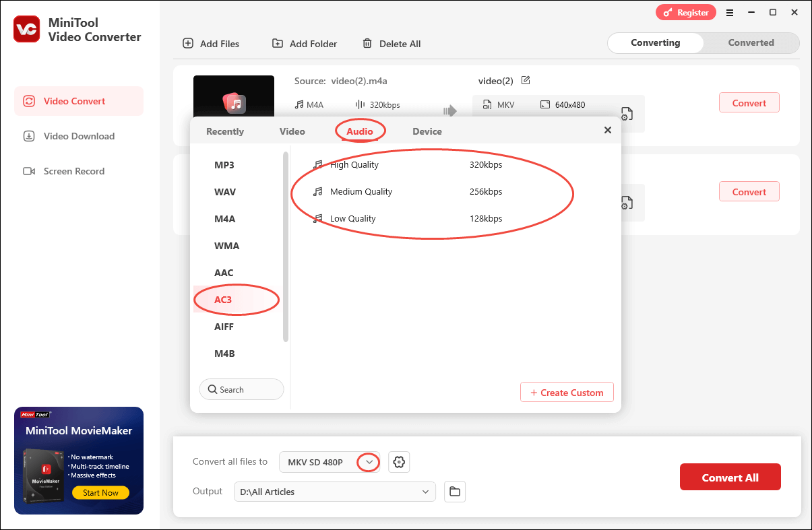Open target settings icon for video(2) file

click(x=626, y=113)
